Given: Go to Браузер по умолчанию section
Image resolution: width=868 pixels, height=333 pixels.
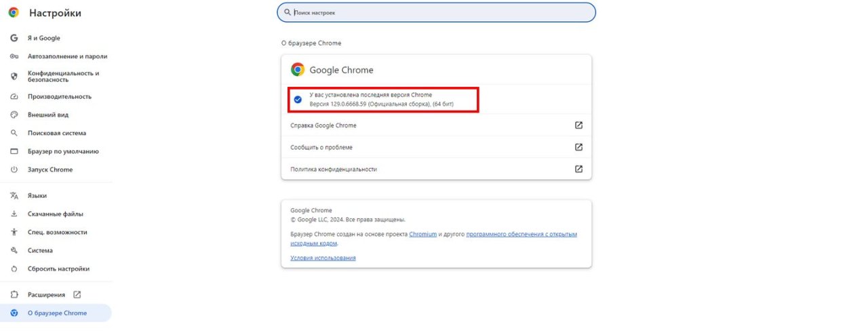Looking at the screenshot, I should point(63,151).
